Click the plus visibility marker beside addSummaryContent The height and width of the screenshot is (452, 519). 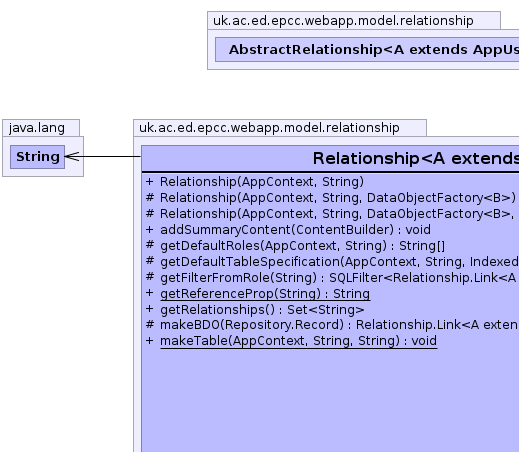click(149, 230)
